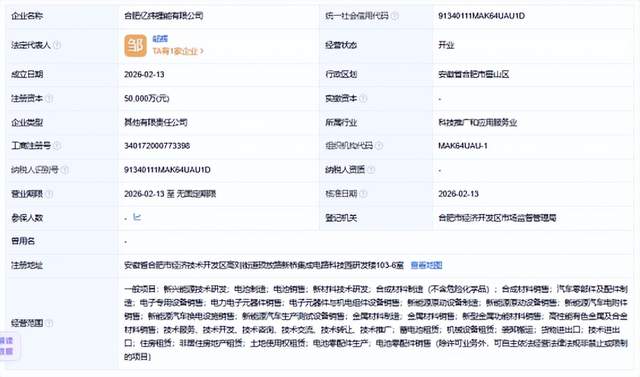Click the business scope paragraph starting 一般项目
640x377 pixels.
pyautogui.click(x=376, y=323)
